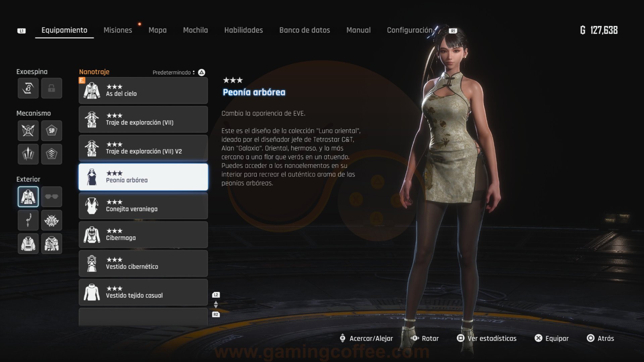Click the L1 shoulder button icon
The image size is (644, 362).
tap(21, 31)
